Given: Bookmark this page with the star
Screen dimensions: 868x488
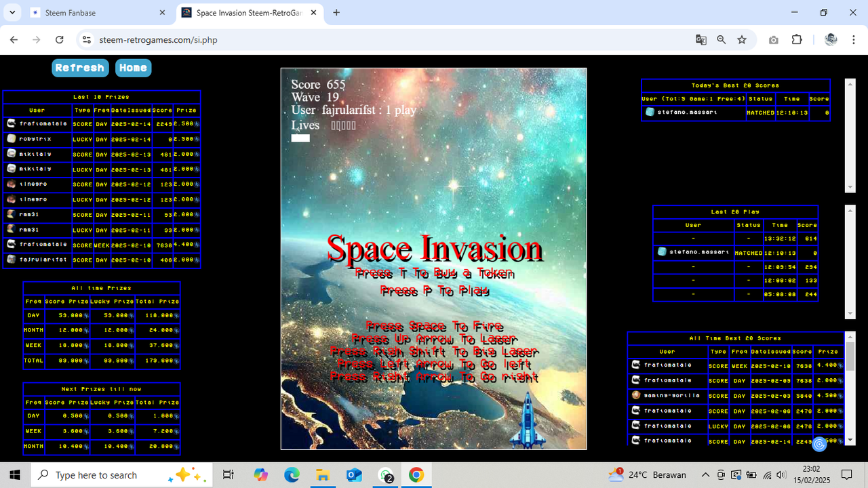Looking at the screenshot, I should [x=742, y=40].
